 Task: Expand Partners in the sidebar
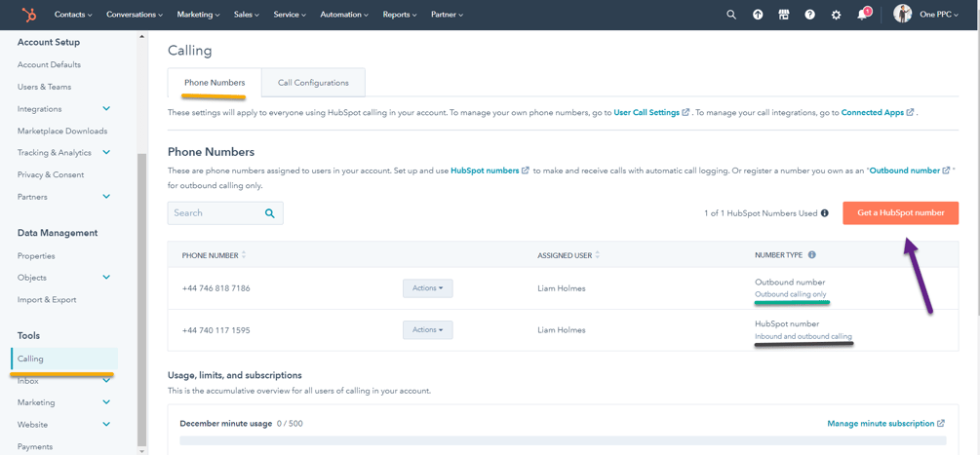(106, 197)
